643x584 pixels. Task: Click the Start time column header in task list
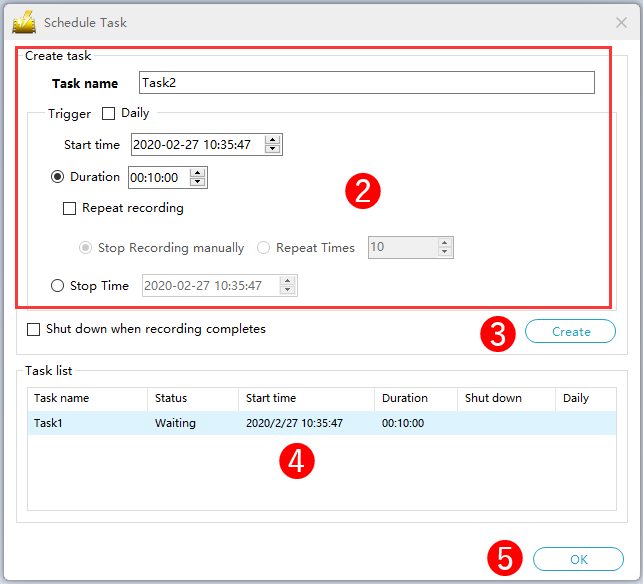(x=306, y=398)
